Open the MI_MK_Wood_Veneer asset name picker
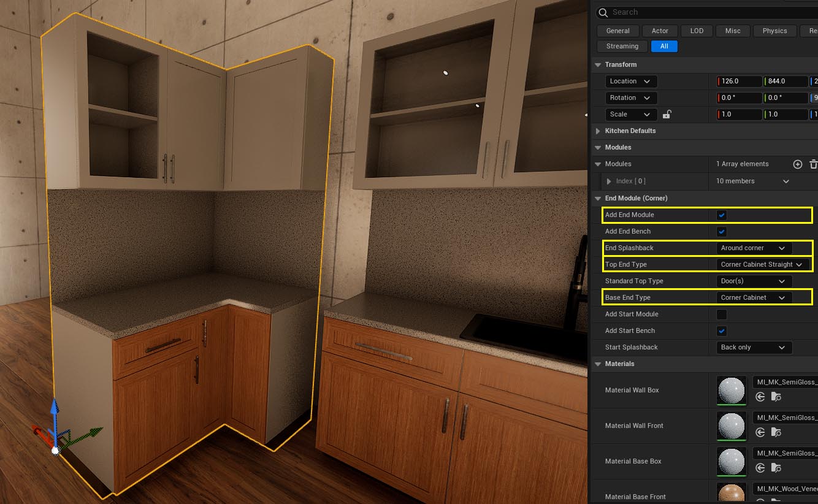Screen dimensions: 818x504 pos(786,489)
